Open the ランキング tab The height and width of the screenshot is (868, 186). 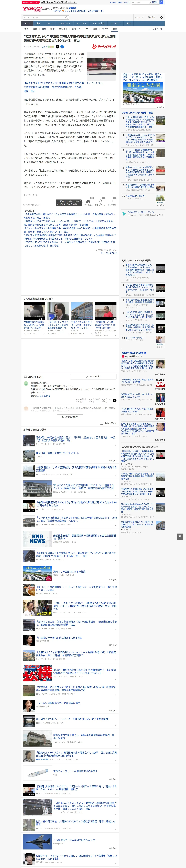pos(115,24)
